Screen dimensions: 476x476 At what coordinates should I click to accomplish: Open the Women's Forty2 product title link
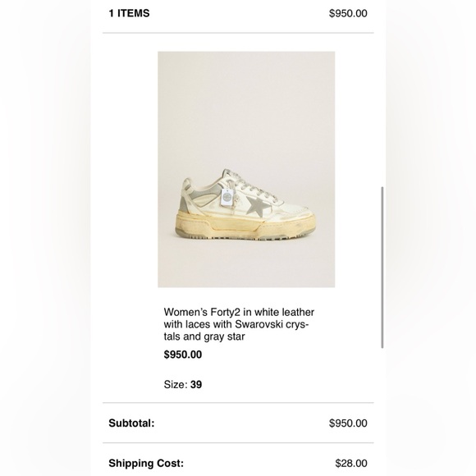239,324
